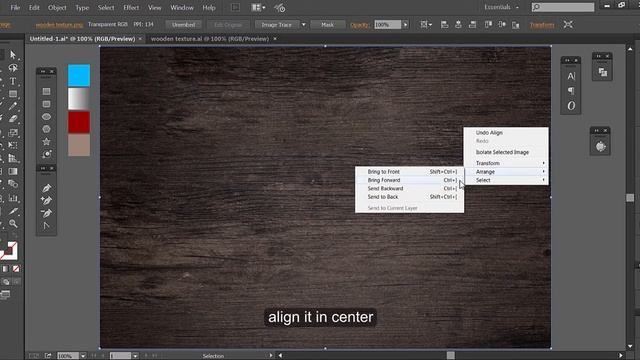Open the Paragraph panel icon
640x360 pixels.
(571, 91)
